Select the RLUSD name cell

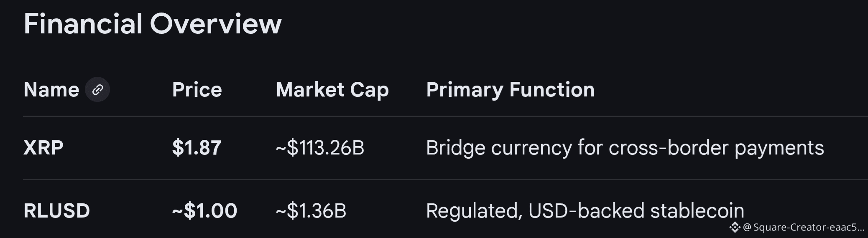click(x=57, y=210)
